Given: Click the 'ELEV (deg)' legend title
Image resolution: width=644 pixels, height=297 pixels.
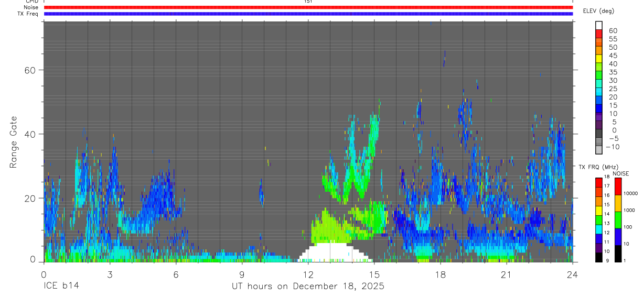Looking at the screenshot, I should tap(598, 11).
